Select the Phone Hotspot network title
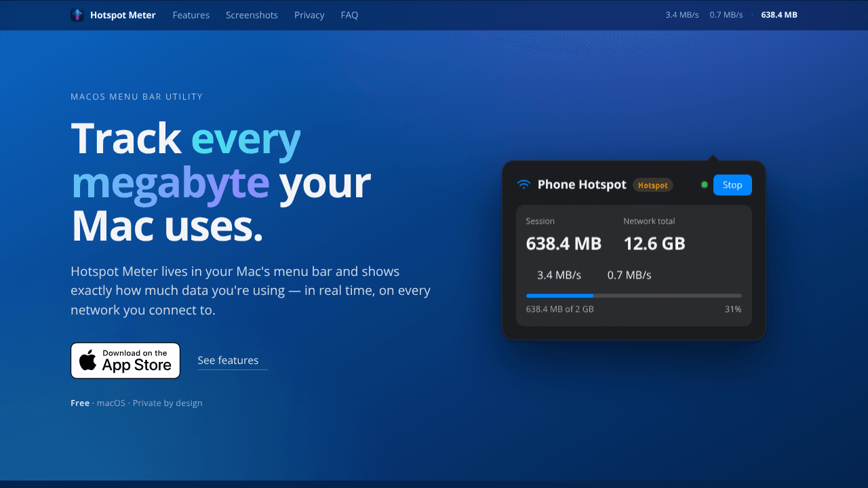868x488 pixels. 582,184
